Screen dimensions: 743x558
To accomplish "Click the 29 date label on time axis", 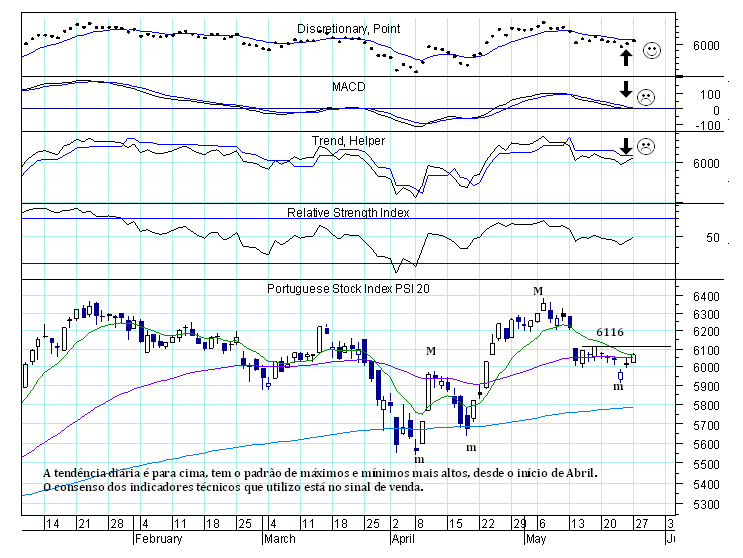I will [520, 524].
